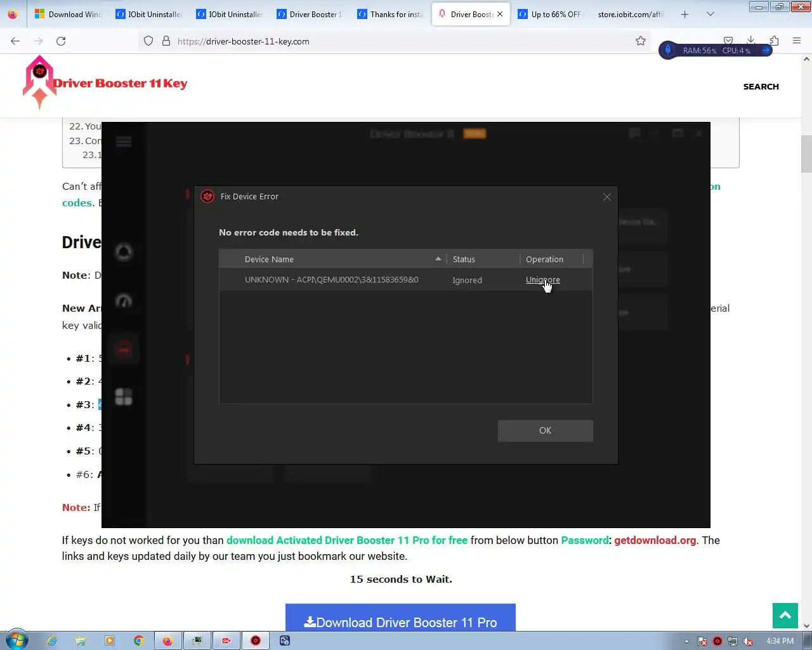812x650 pixels.
Task: Close the Fix Device Error dialog
Action: click(x=607, y=197)
